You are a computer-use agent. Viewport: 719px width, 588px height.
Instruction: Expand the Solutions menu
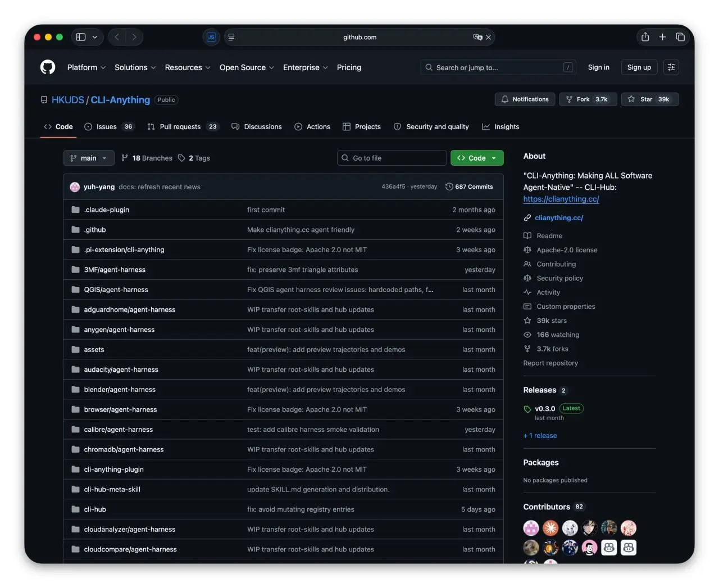click(x=135, y=67)
